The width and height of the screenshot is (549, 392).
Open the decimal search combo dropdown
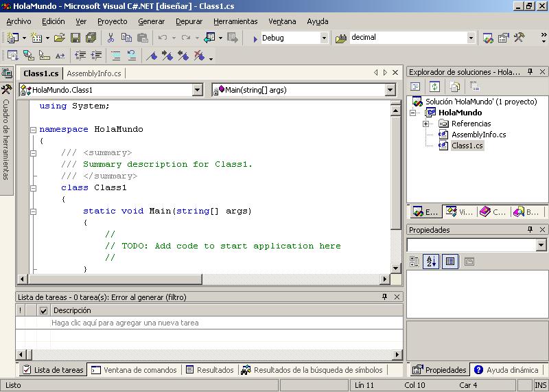[471, 38]
